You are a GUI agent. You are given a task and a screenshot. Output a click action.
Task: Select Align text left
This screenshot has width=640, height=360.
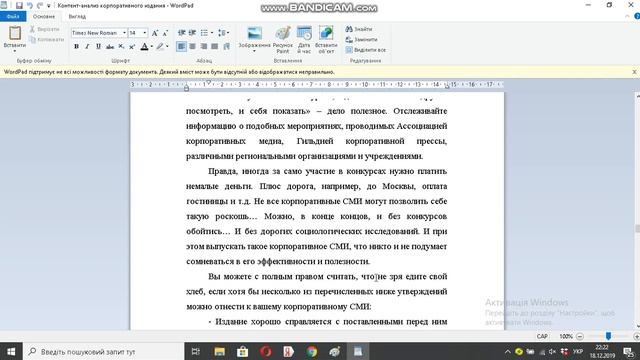tap(181, 47)
